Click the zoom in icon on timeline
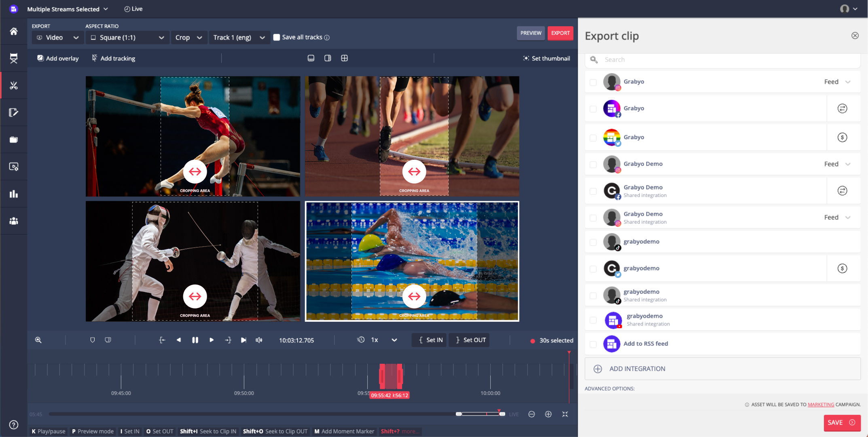Image resolution: width=868 pixels, height=437 pixels. coord(548,414)
